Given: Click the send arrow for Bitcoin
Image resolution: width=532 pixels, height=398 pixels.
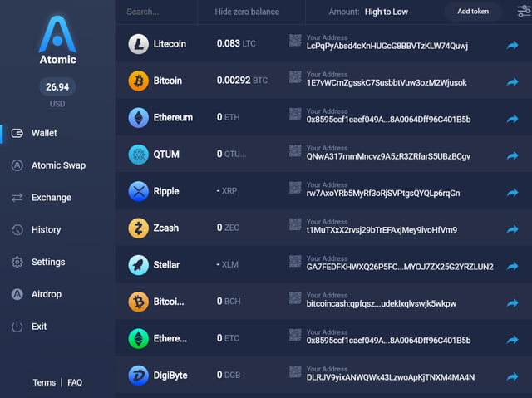Looking at the screenshot, I should pos(512,82).
